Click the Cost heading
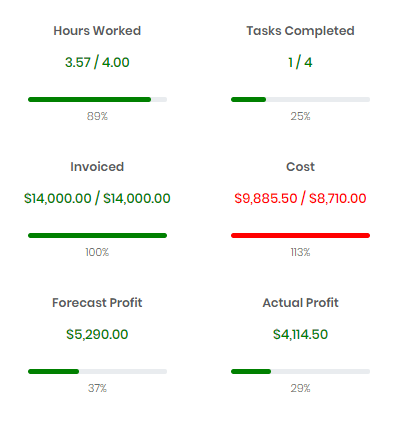The width and height of the screenshot is (394, 442). [x=300, y=167]
